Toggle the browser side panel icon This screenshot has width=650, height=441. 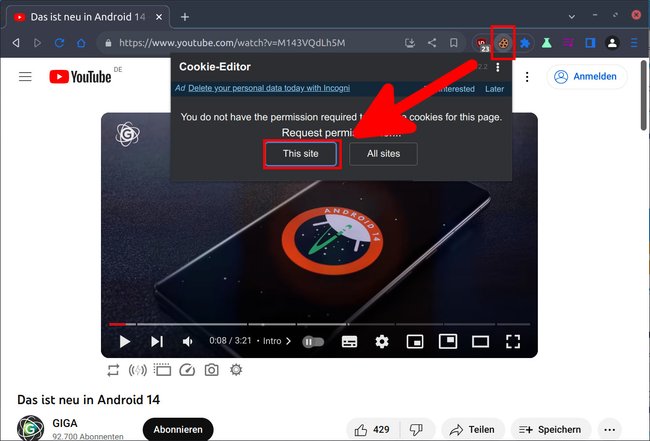click(590, 43)
